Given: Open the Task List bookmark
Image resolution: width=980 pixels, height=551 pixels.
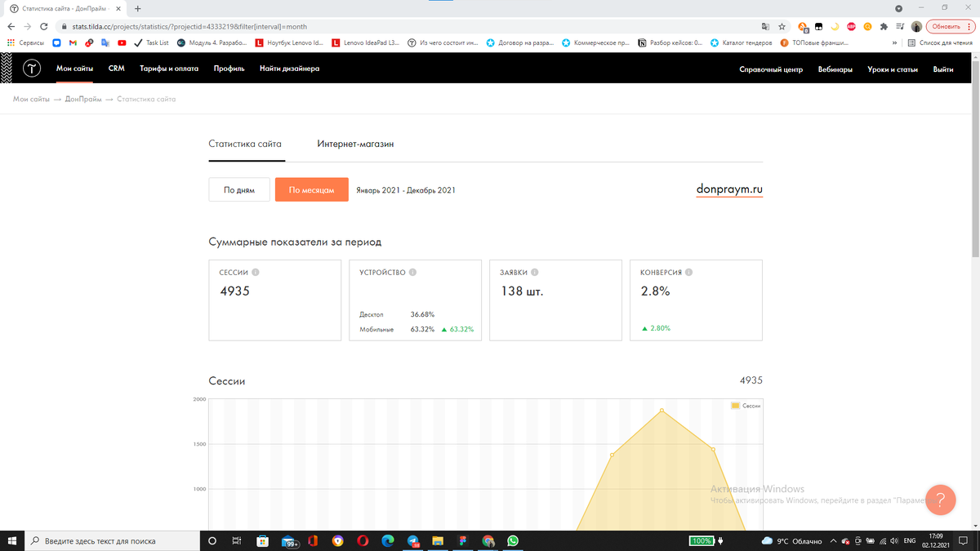Looking at the screenshot, I should (151, 42).
